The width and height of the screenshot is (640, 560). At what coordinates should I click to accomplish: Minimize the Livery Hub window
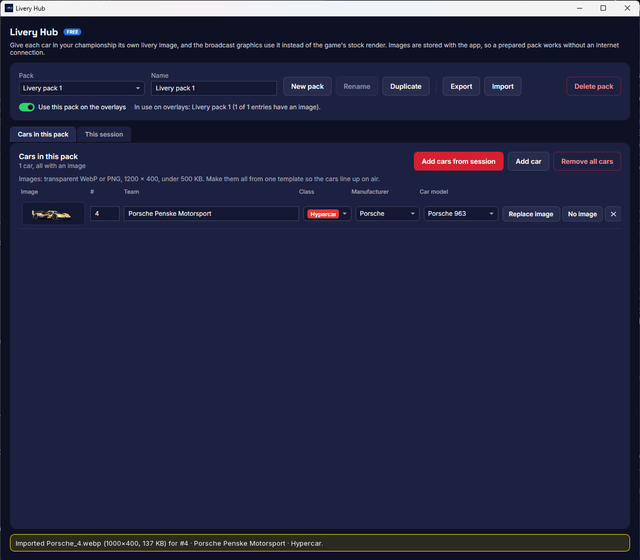coord(580,8)
